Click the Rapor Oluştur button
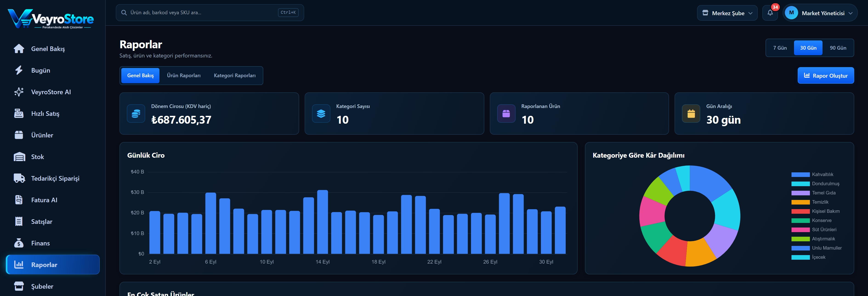The image size is (868, 296). click(825, 76)
